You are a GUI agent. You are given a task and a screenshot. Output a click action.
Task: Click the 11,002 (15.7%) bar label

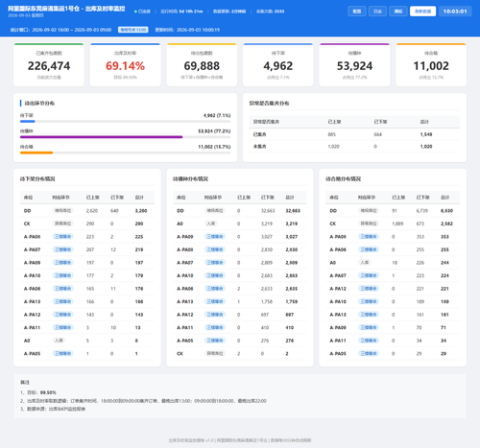pos(214,147)
